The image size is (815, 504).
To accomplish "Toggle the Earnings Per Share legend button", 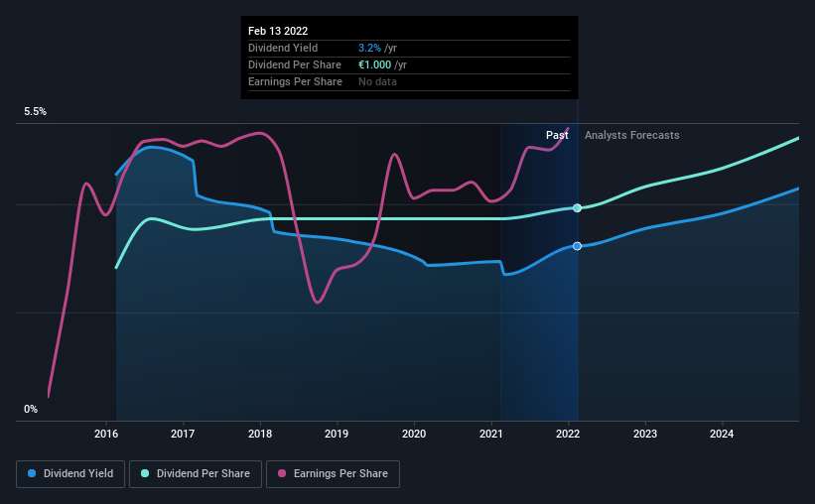I will [x=333, y=474].
